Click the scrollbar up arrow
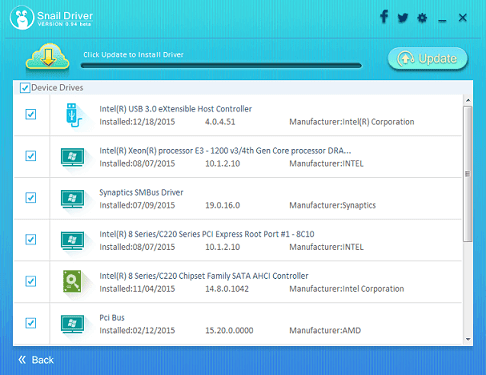 click(x=468, y=100)
